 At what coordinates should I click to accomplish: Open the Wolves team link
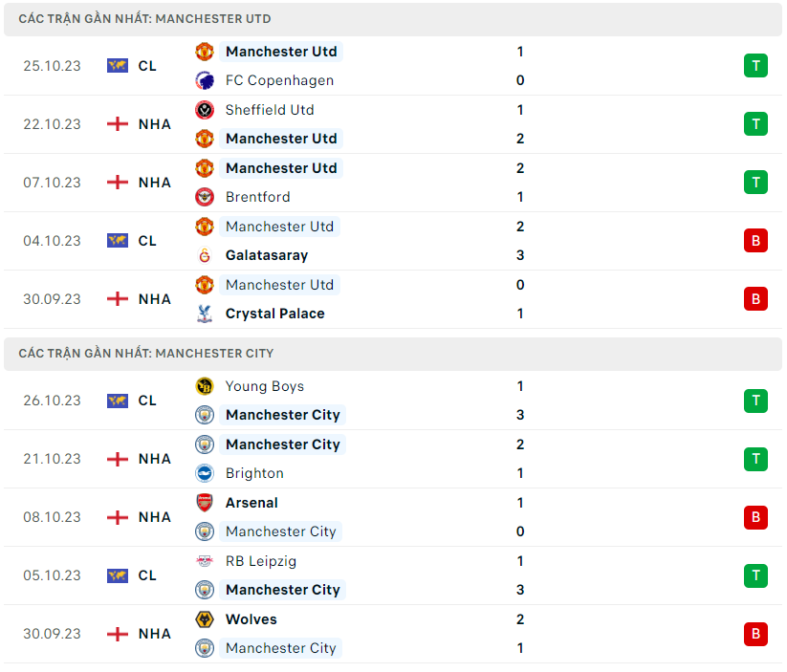(251, 619)
